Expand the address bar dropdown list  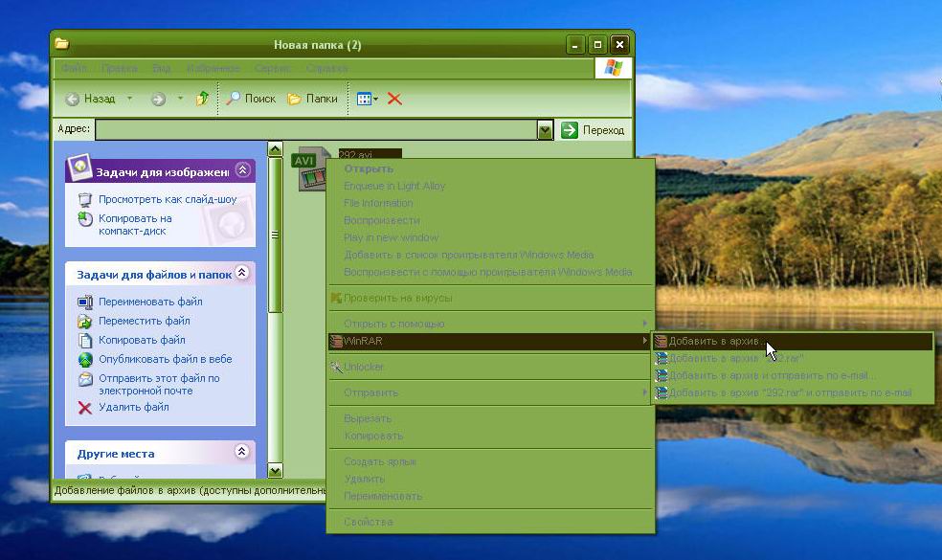(x=545, y=130)
